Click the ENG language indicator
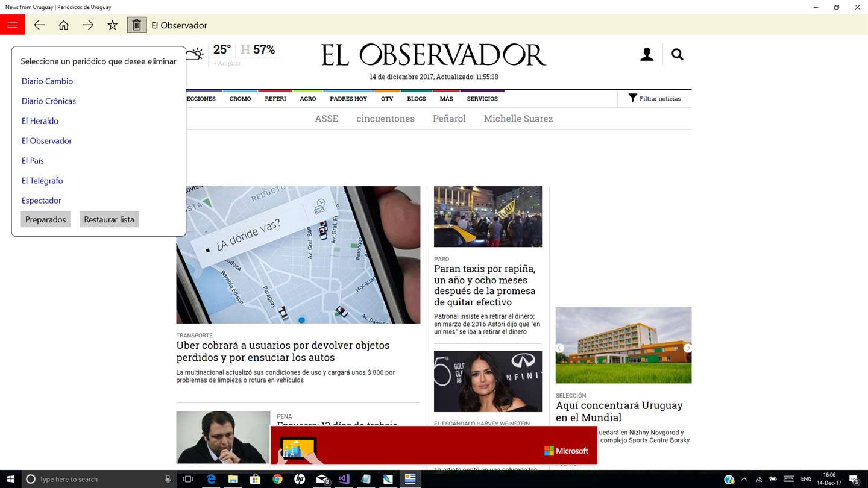The height and width of the screenshot is (488, 868). [x=806, y=479]
